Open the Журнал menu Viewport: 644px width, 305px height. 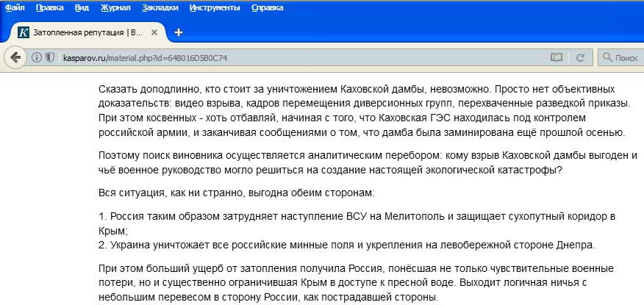tap(116, 7)
